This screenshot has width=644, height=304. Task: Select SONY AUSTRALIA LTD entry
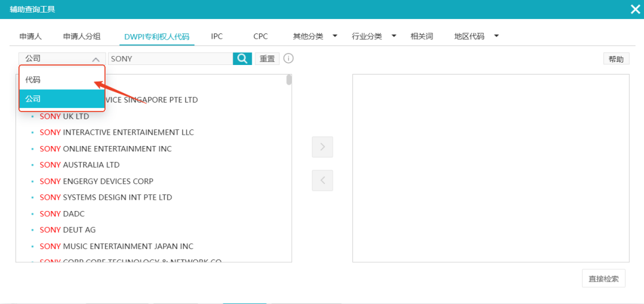(x=79, y=165)
